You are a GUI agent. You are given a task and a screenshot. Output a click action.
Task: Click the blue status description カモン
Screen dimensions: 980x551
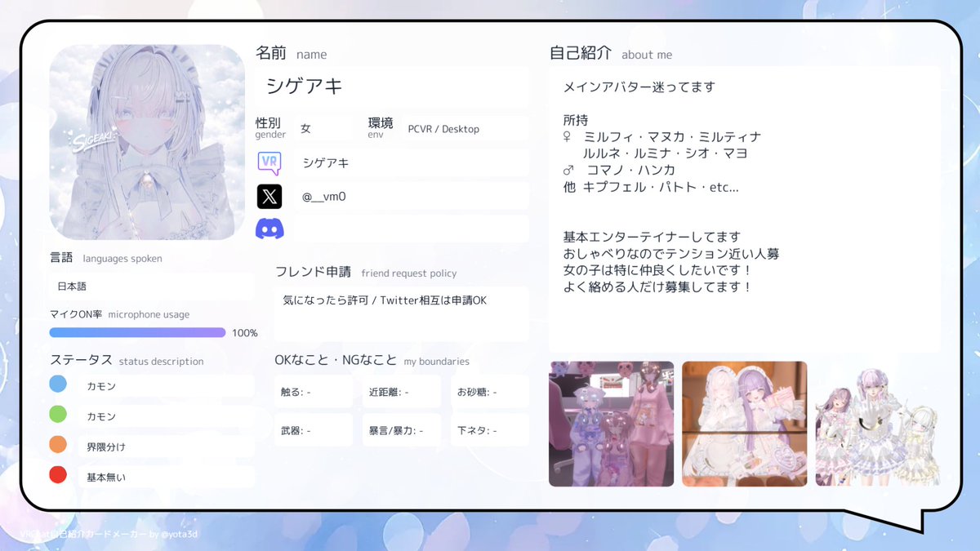167,385
